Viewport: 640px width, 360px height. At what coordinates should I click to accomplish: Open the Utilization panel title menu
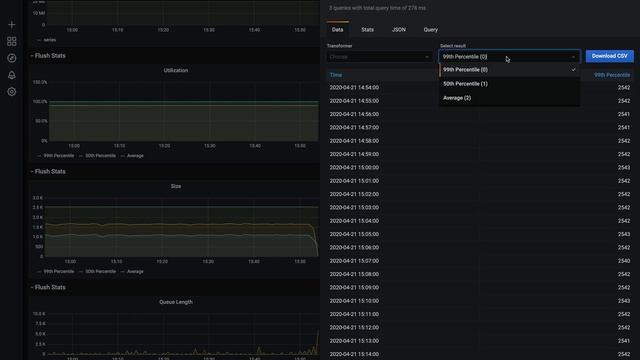[176, 70]
